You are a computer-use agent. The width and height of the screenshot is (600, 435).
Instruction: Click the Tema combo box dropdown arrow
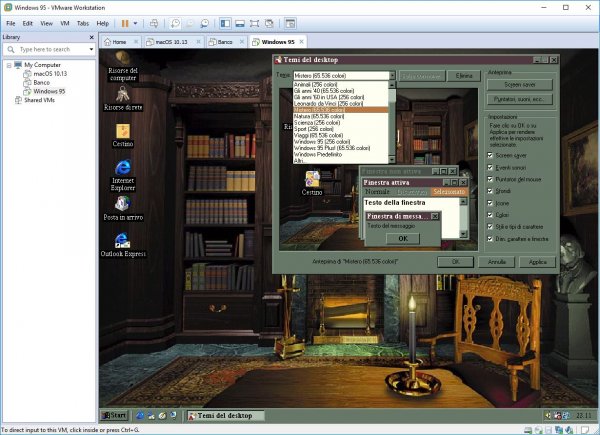(x=391, y=75)
